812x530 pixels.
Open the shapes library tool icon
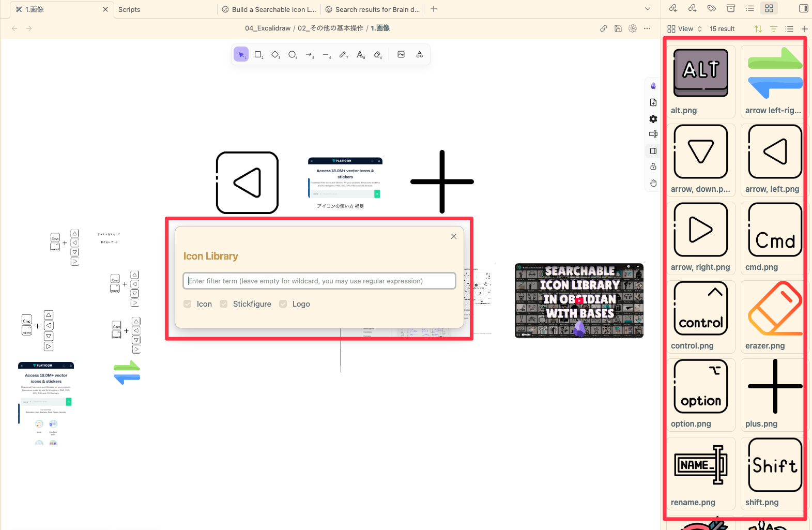click(x=420, y=54)
